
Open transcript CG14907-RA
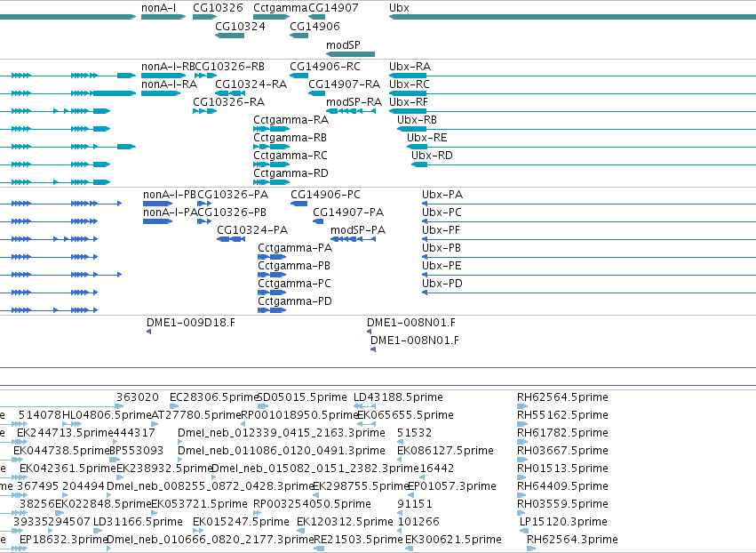(x=345, y=84)
